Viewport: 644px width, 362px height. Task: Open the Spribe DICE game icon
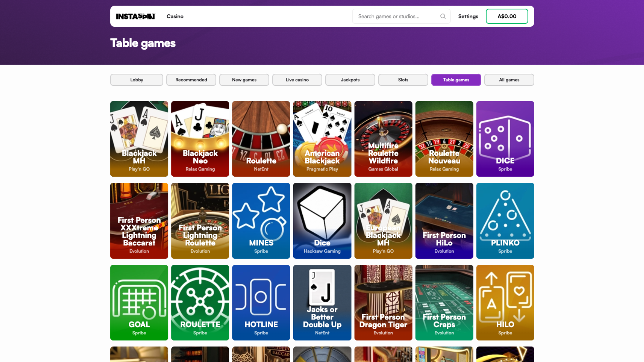505,139
